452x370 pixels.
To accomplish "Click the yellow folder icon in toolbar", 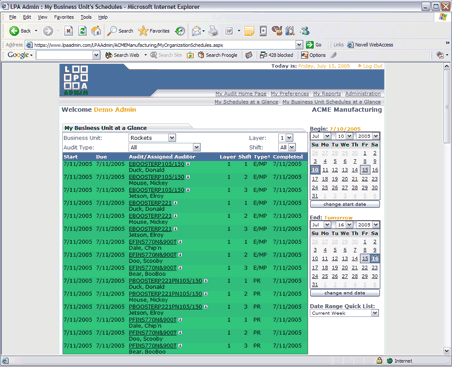I will (249, 31).
